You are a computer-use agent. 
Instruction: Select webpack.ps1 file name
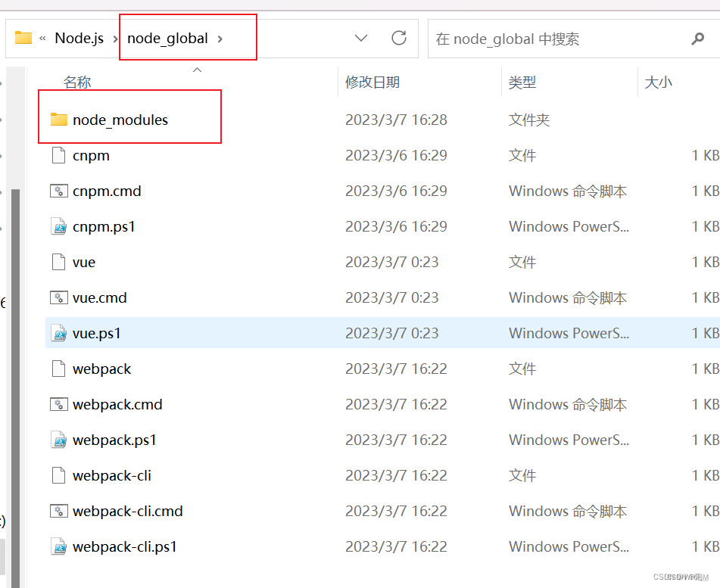click(114, 440)
